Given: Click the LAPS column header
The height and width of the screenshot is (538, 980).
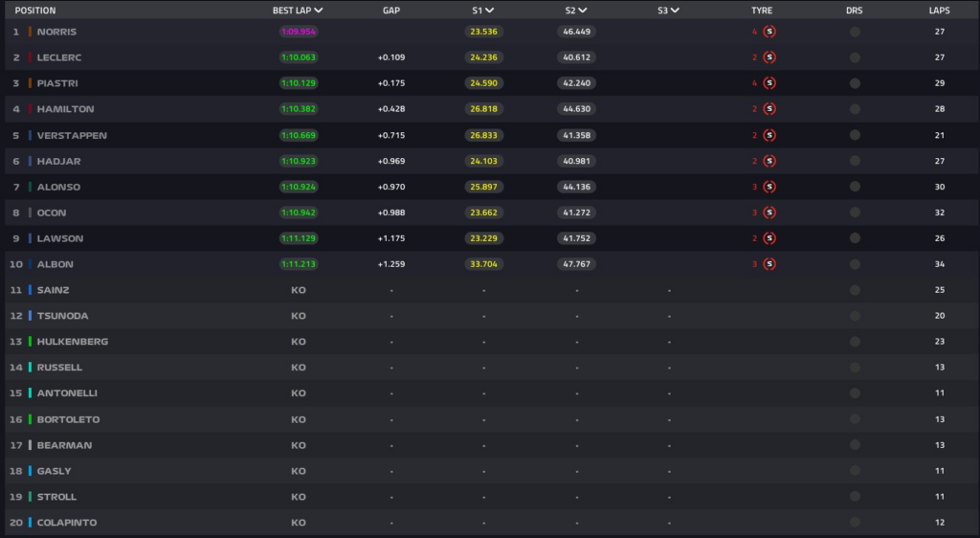Looking at the screenshot, I should tap(939, 11).
